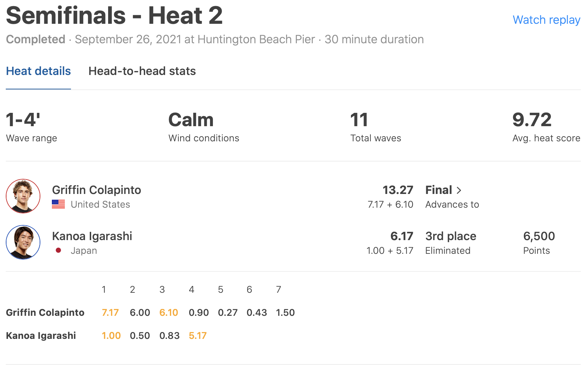Click Kanoa's highlighted 1.00 wave score

[x=111, y=336]
